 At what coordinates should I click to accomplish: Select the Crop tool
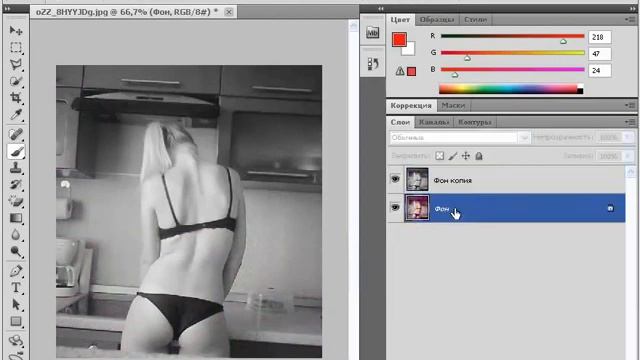16,98
